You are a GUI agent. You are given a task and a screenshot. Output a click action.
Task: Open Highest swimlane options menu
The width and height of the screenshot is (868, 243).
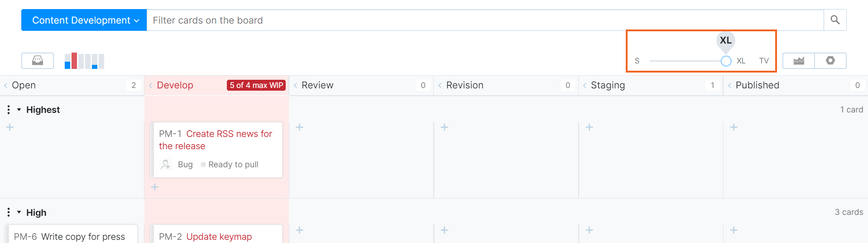[x=9, y=110]
